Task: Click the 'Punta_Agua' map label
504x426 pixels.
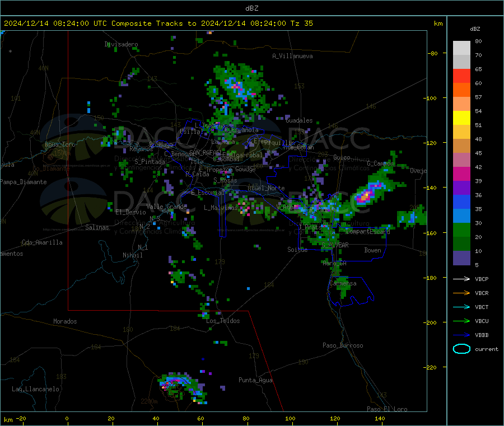Action: [x=255, y=381]
